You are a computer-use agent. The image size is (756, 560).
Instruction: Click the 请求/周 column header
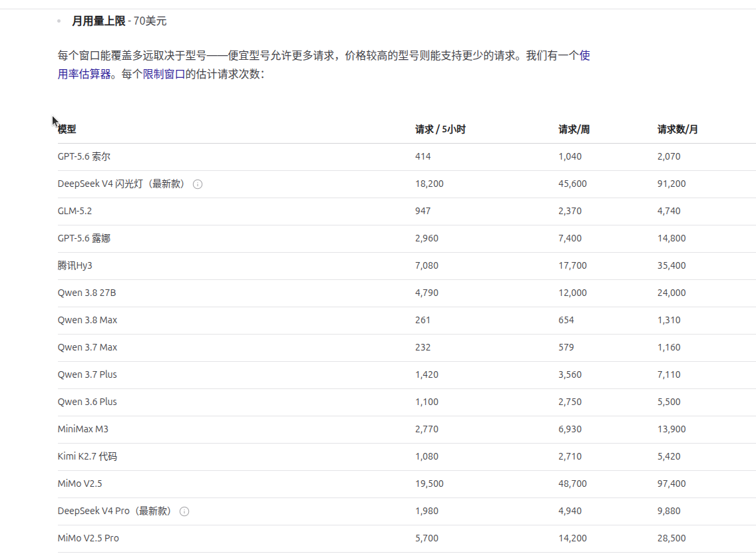coord(574,129)
